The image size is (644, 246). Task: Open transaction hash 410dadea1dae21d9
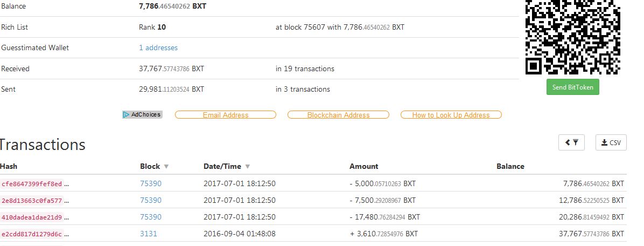click(x=32, y=217)
